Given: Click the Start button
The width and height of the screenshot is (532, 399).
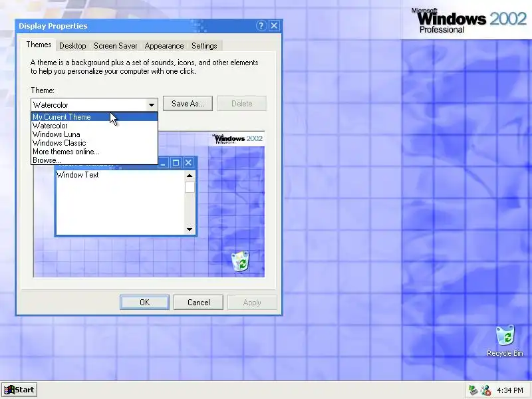Looking at the screenshot, I should coord(19,390).
